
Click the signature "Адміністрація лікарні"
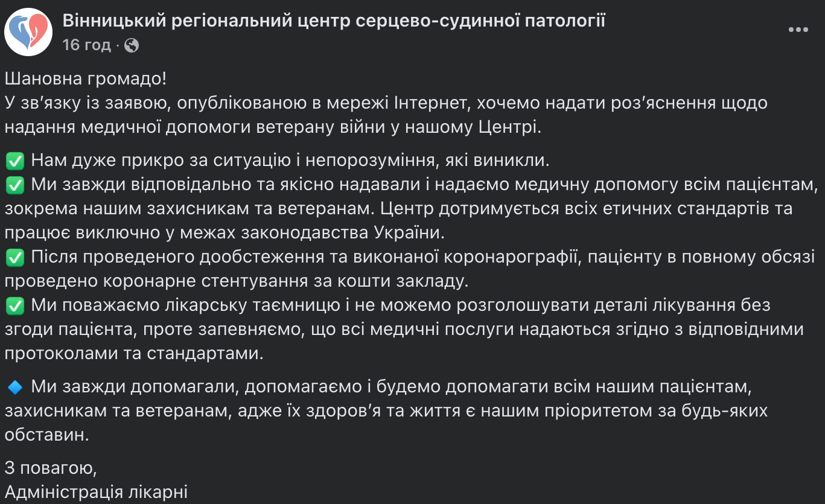point(97,491)
